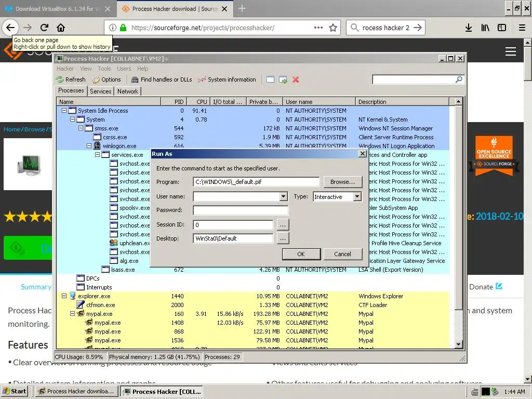Image resolution: width=532 pixels, height=399 pixels.
Task: Switch to the Network tab
Action: click(128, 91)
